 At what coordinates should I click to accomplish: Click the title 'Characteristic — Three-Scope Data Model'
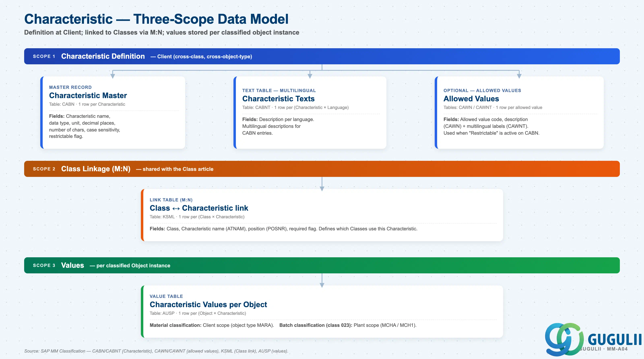click(x=156, y=19)
